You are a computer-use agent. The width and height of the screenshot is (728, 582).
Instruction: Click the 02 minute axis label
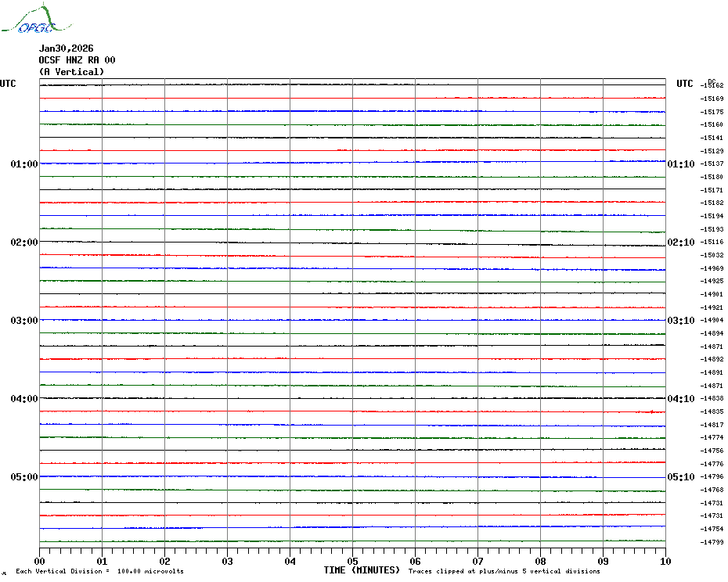tap(165, 561)
